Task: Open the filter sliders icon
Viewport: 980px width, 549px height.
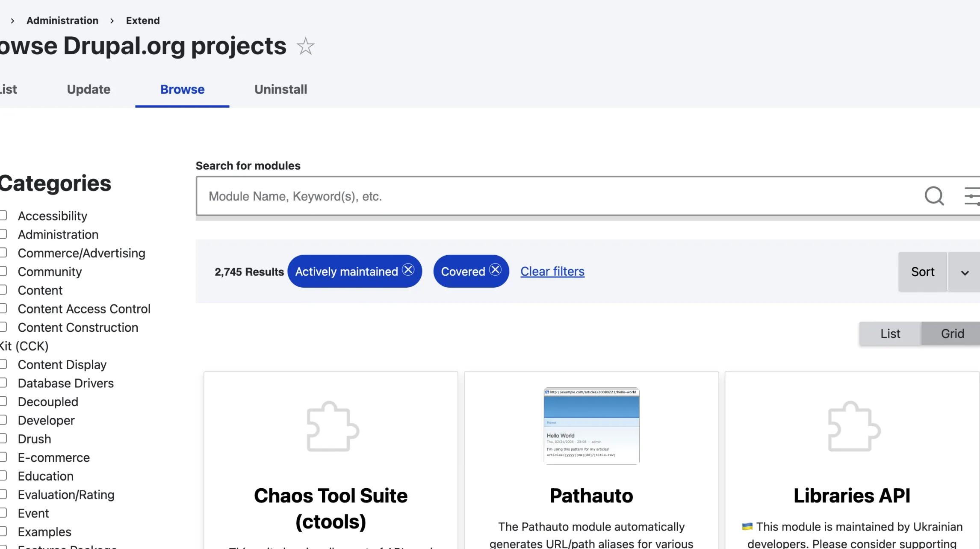Action: (x=972, y=196)
